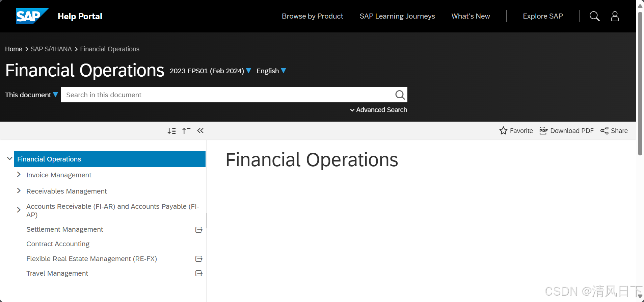Go to Home breadcrumb
The height and width of the screenshot is (302, 644).
(14, 49)
